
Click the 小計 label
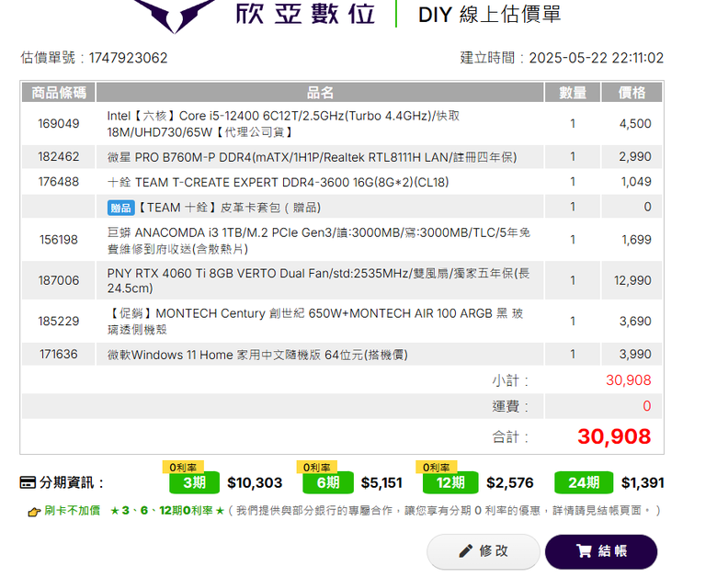510,380
